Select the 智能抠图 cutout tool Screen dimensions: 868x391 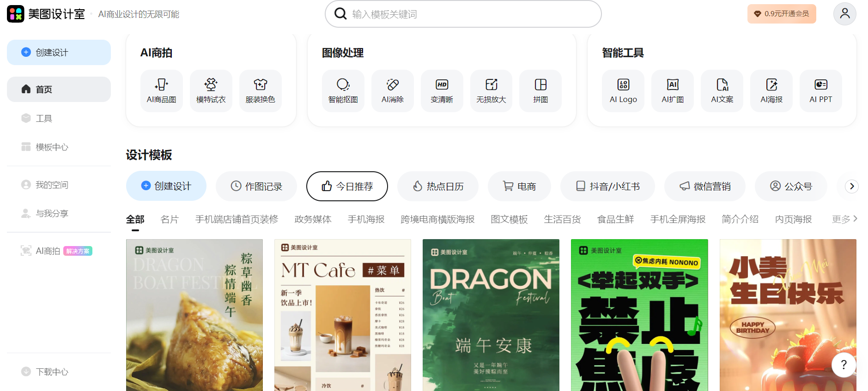click(343, 90)
